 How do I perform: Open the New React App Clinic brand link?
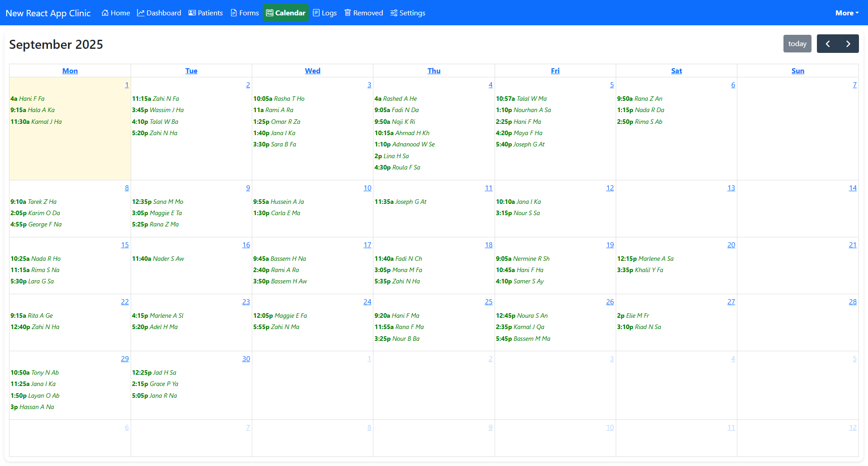coord(48,13)
